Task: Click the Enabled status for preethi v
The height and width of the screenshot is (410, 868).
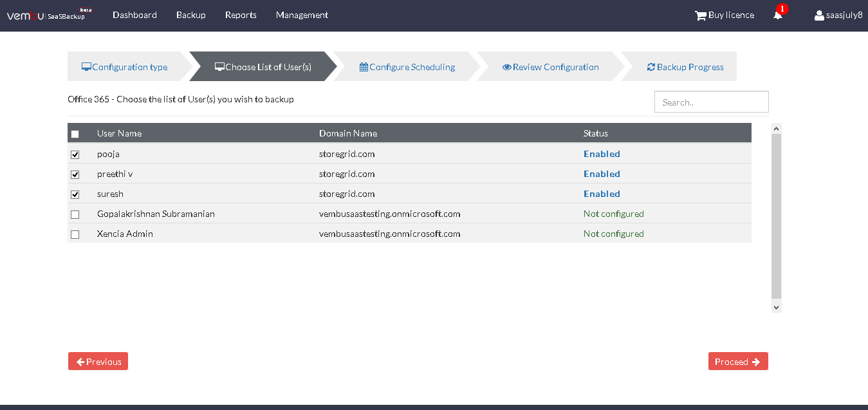Action: 602,174
